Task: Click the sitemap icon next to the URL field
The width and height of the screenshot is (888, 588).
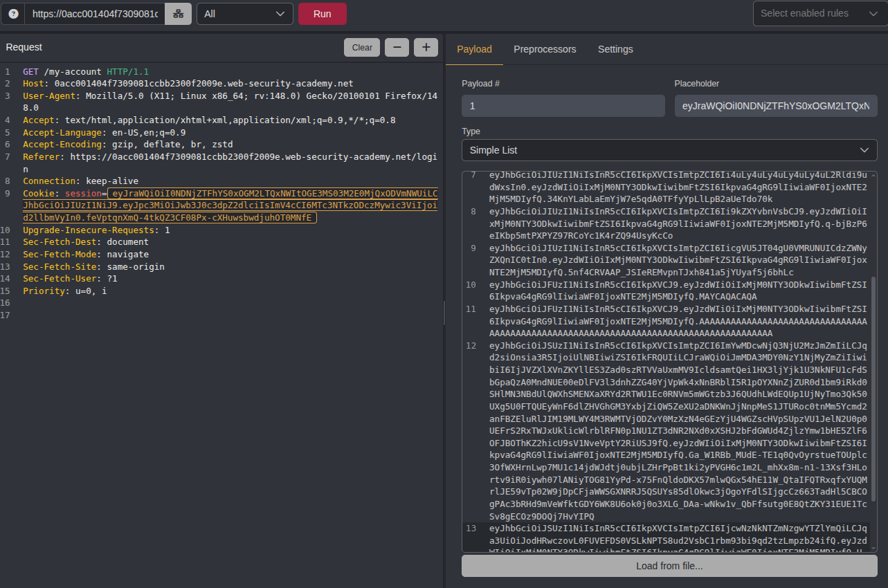Action: tap(178, 13)
